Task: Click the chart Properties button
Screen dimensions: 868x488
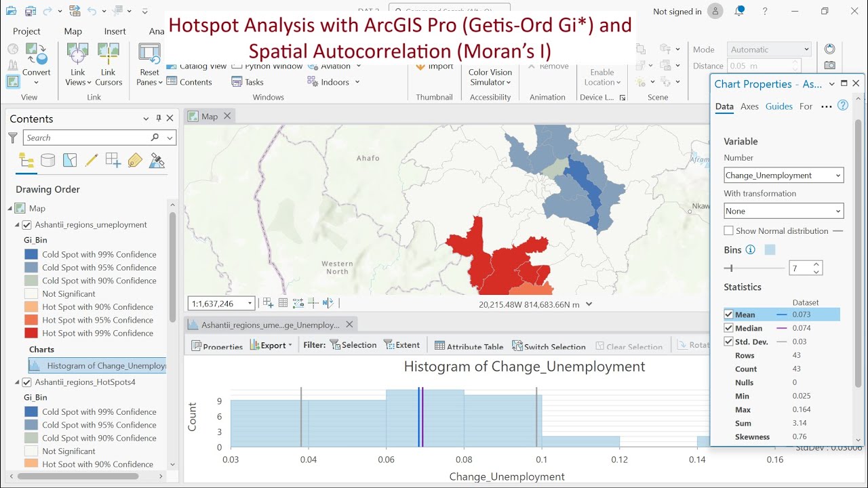Action: click(217, 346)
